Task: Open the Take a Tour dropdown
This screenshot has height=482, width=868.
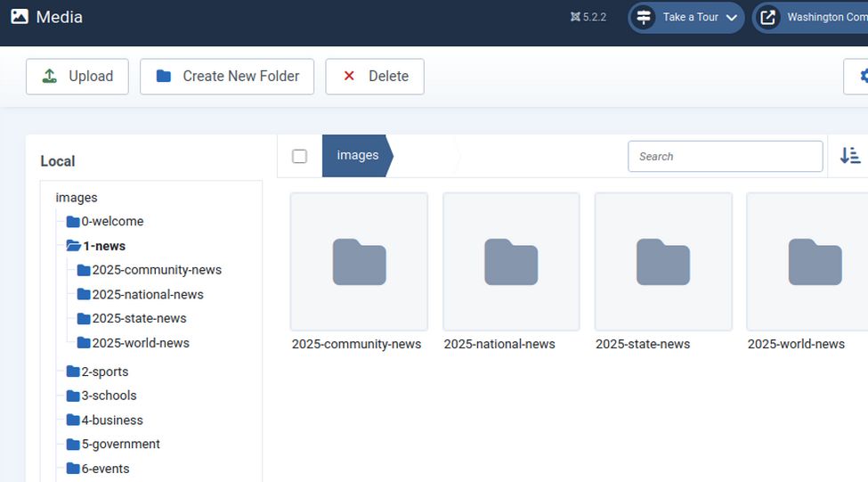Action: [686, 17]
